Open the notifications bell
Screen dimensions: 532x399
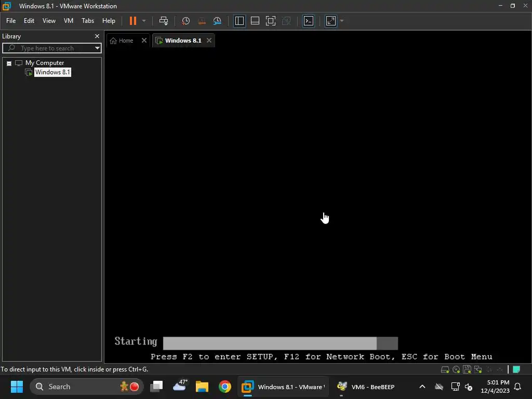point(517,387)
